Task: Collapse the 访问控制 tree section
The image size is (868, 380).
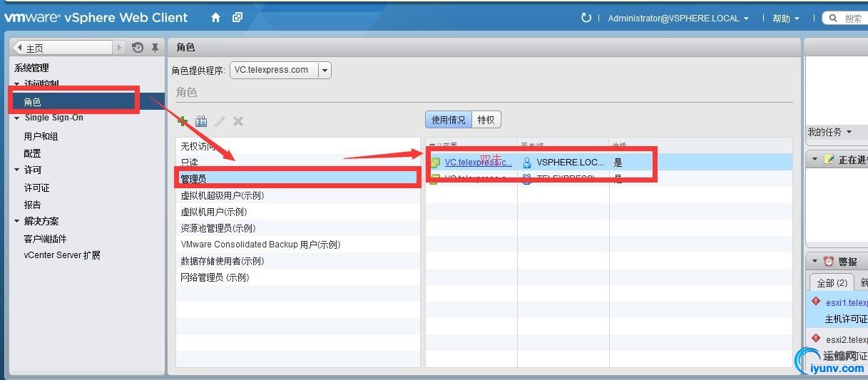Action: pyautogui.click(x=17, y=84)
